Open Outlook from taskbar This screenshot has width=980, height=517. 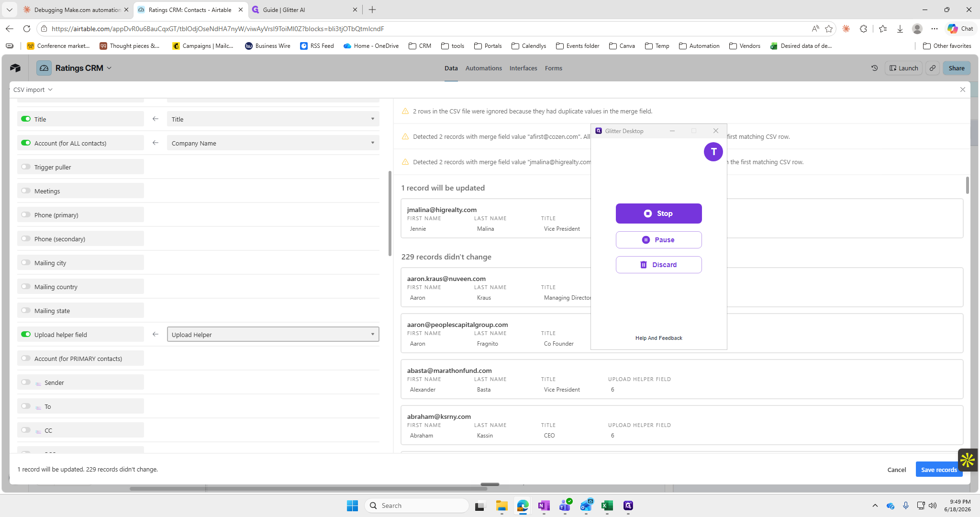click(x=586, y=506)
